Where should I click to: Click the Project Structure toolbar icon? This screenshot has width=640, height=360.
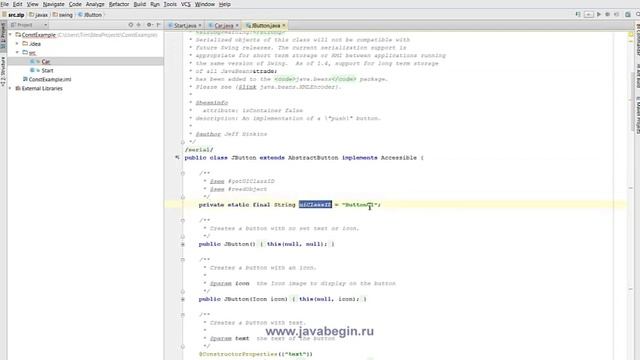tap(628, 14)
